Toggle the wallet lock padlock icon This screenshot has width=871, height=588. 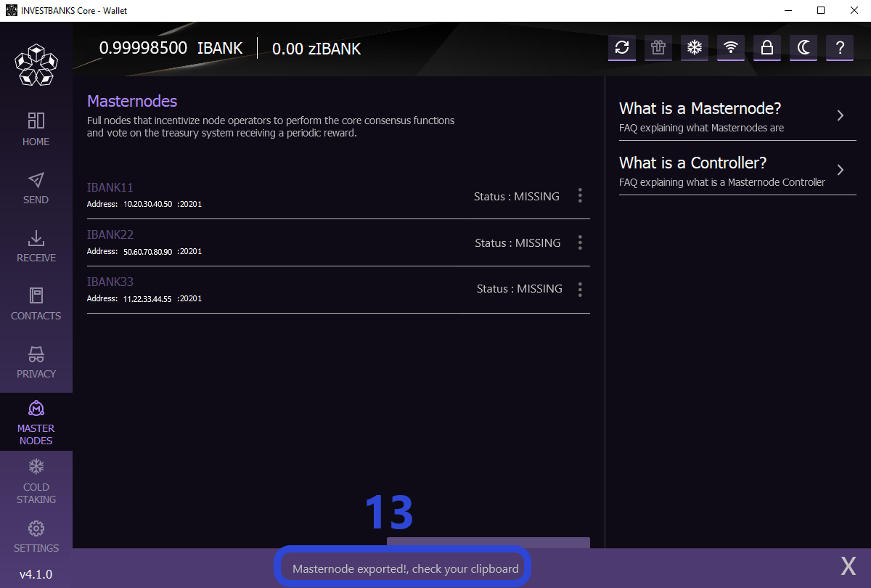766,48
